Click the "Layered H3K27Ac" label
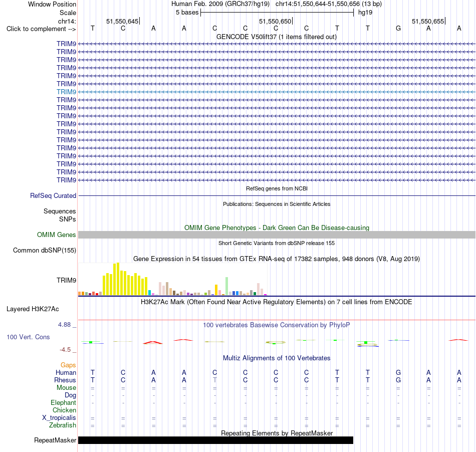476x452 pixels. (33, 309)
